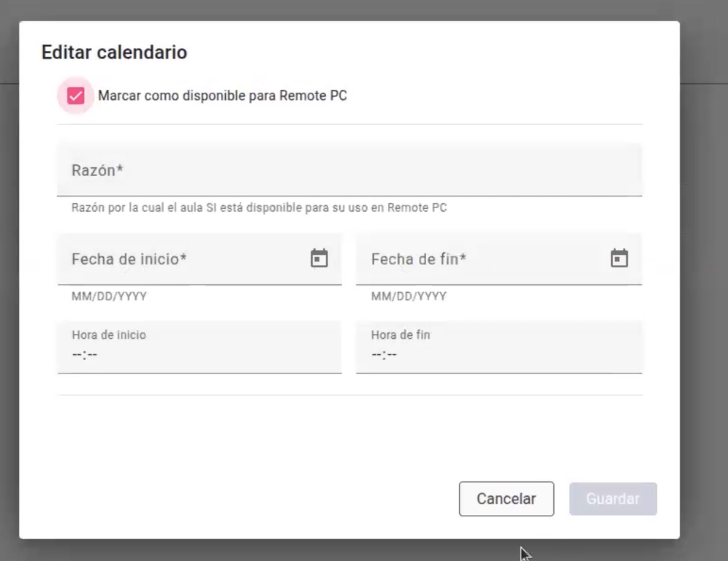
Task: Open the calendar picker for Fecha de inicio
Action: point(319,259)
